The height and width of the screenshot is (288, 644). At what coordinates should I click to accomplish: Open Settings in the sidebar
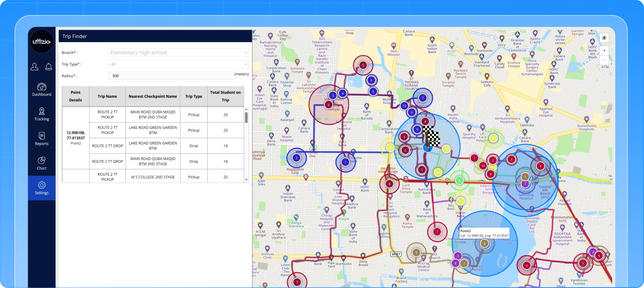click(41, 188)
